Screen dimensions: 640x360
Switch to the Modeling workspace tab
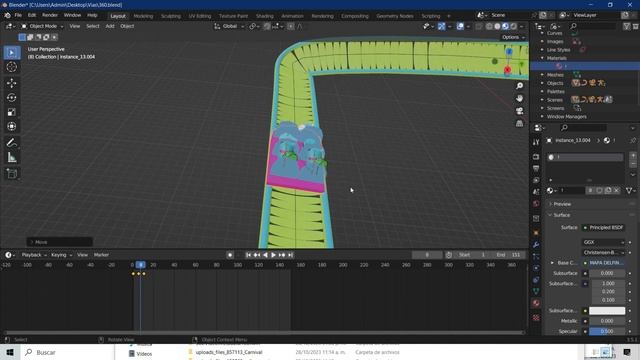tap(143, 16)
